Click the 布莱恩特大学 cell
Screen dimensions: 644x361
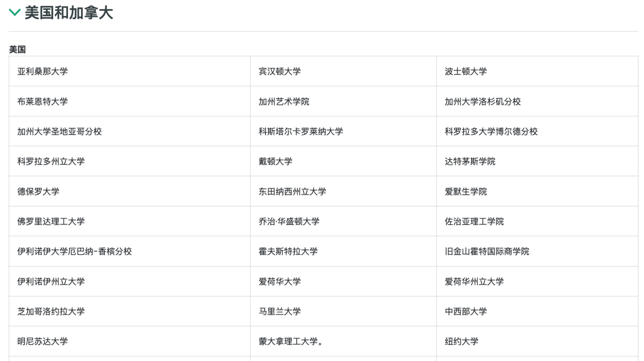tap(42, 101)
